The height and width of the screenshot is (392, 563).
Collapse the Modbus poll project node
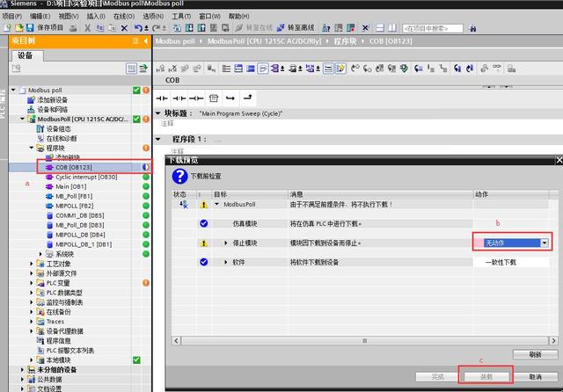click(13, 90)
